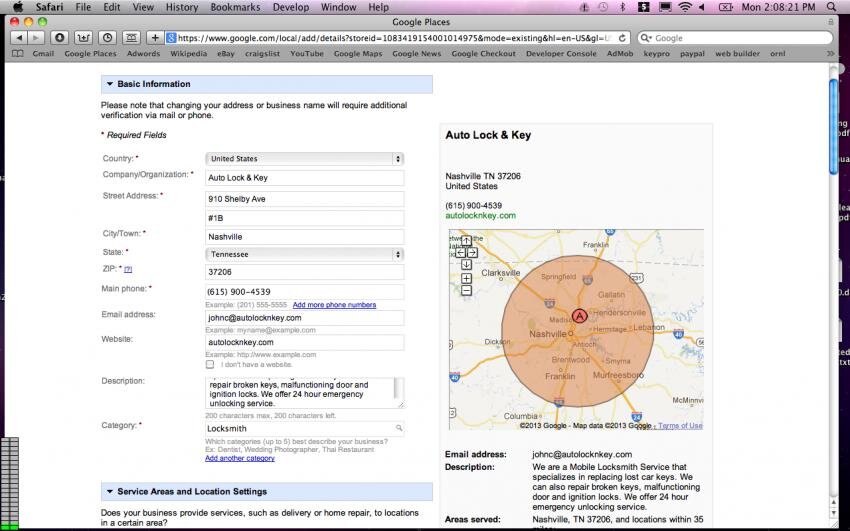This screenshot has height=531, width=850.
Task: Click the Email address input field
Action: click(305, 318)
